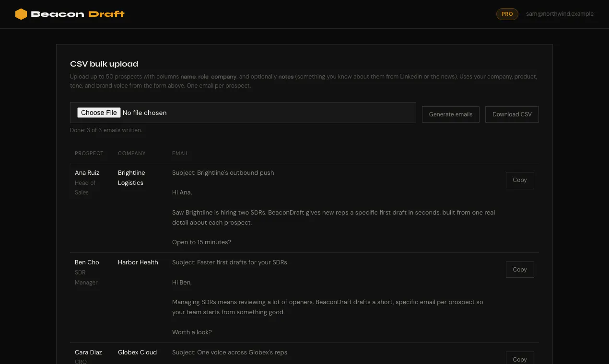Click the 'SDR Manager' role text
This screenshot has height=364, width=609.
[x=86, y=277]
